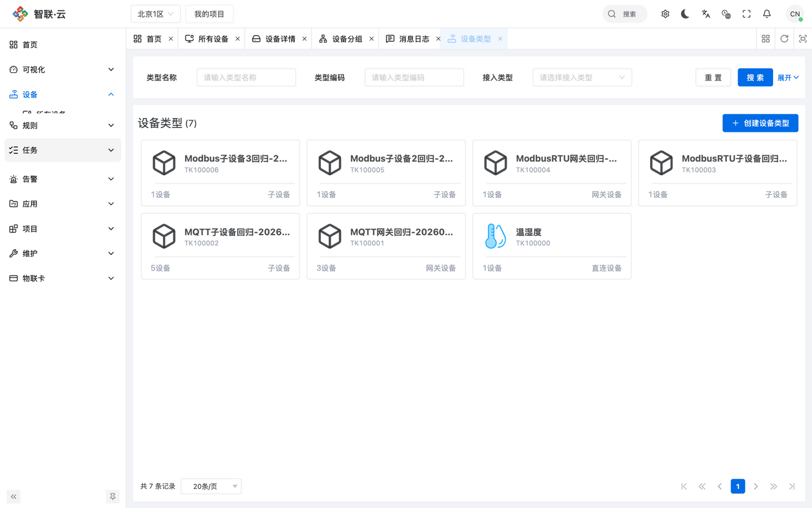Image resolution: width=812 pixels, height=508 pixels.
Task: Open the 20条/页 page size dropdown
Action: 211,487
